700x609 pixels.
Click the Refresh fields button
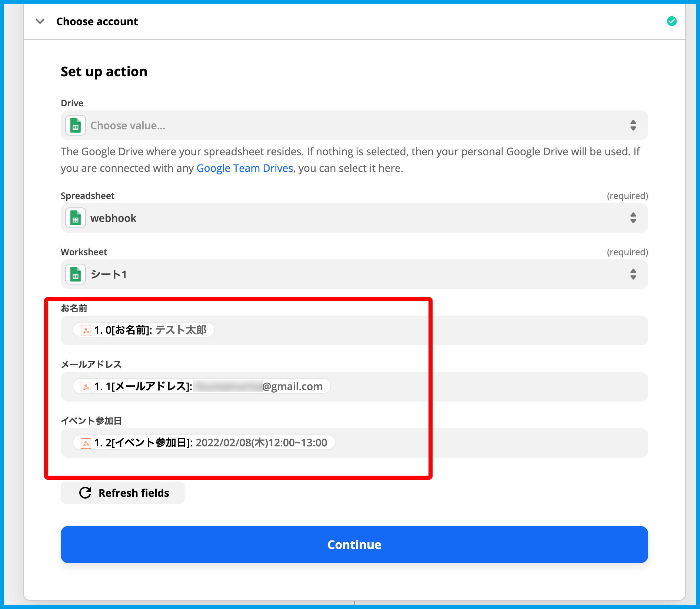pyautogui.click(x=123, y=493)
